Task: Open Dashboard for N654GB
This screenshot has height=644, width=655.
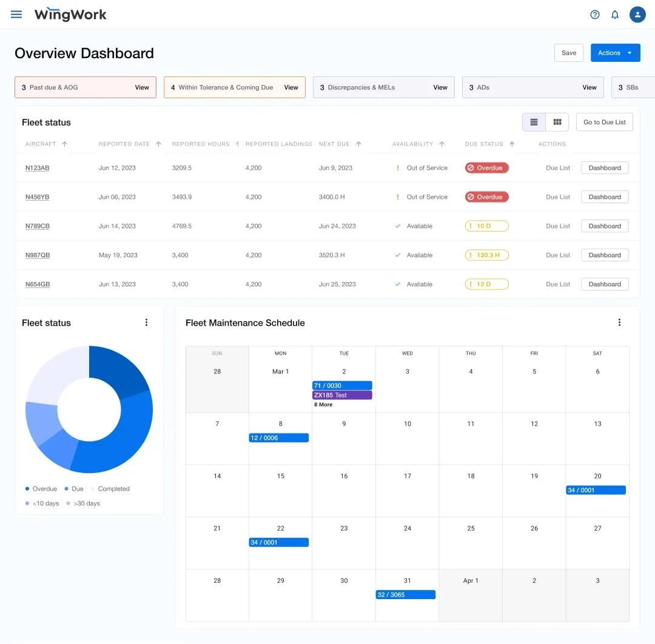Action: pos(605,284)
